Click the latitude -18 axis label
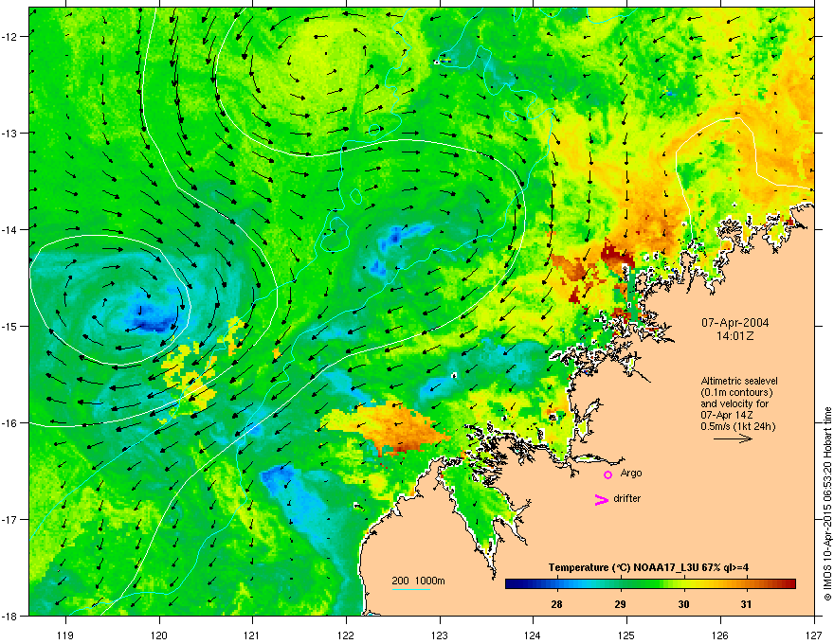 point(10,616)
